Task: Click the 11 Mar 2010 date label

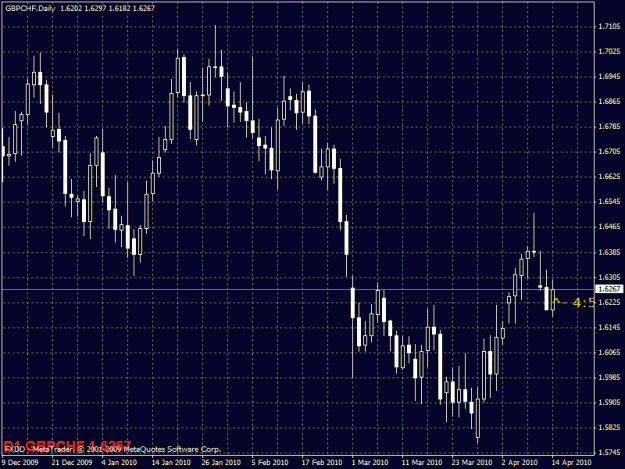Action: (422, 462)
